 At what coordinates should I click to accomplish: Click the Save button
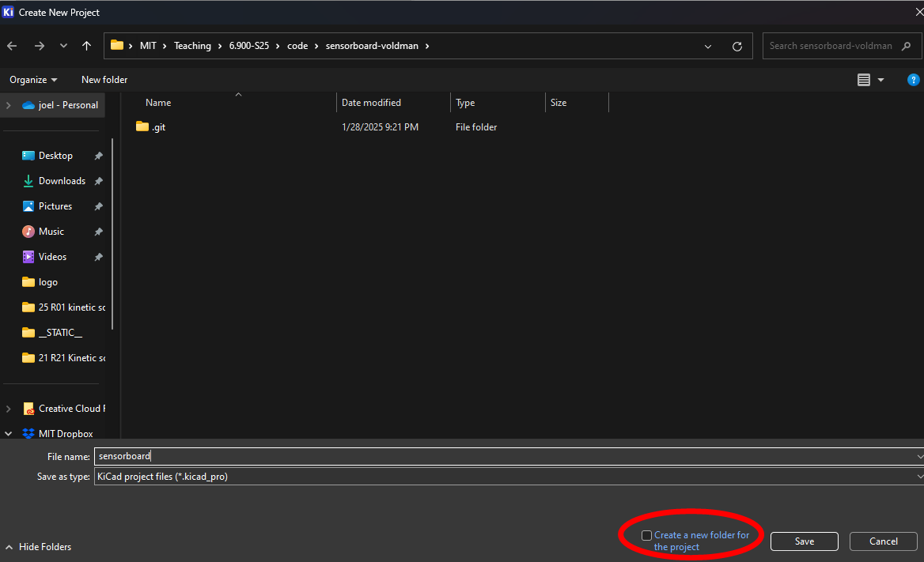click(804, 541)
